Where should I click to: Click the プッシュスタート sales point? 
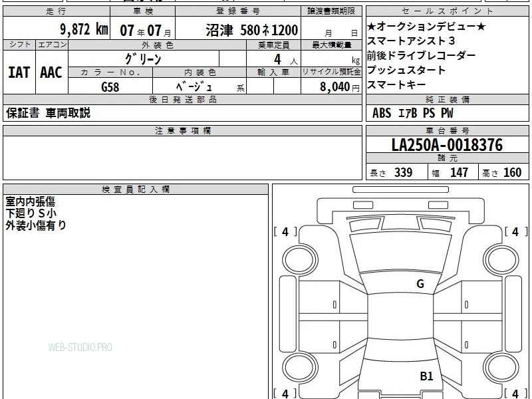click(406, 70)
